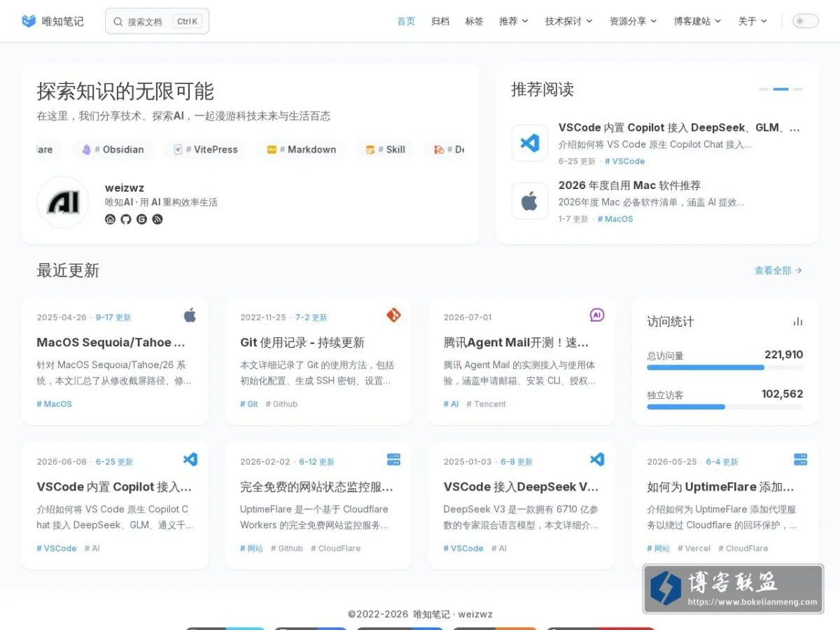Click the VSCode icon in 推荐阅读
840x630 pixels.
pos(530,143)
